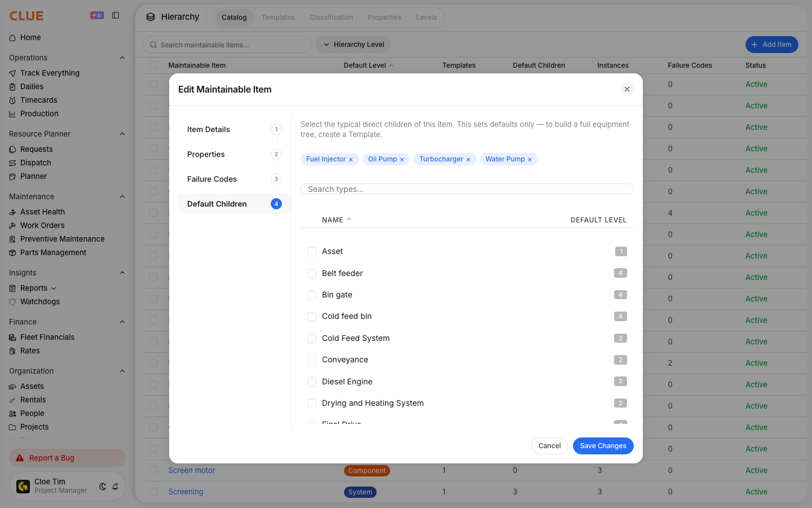Click the AI badge icon in sidebar
The height and width of the screenshot is (508, 812).
point(97,15)
